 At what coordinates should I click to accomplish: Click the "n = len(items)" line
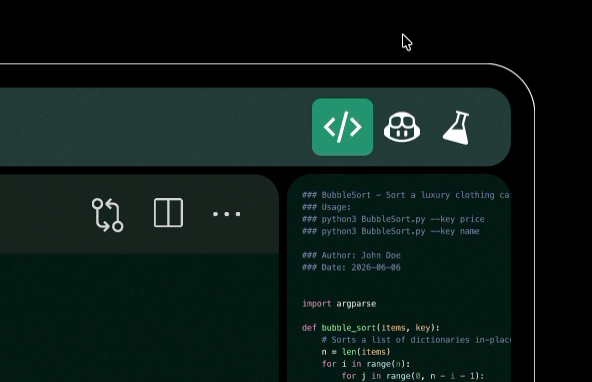(356, 352)
